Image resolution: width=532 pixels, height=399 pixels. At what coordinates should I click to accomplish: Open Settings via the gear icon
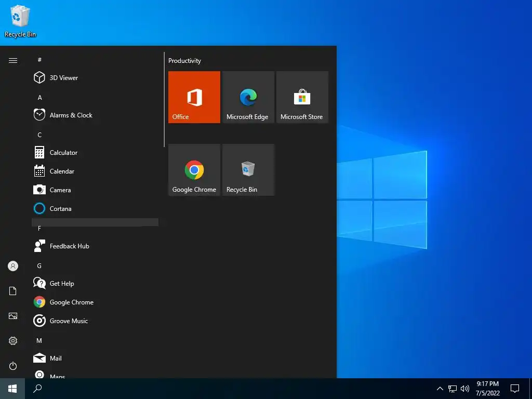click(x=13, y=341)
